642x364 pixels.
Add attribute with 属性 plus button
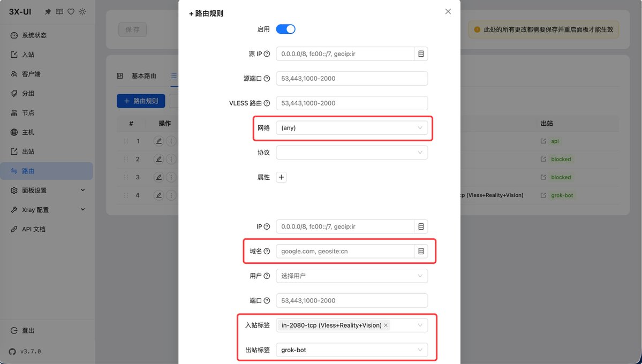pyautogui.click(x=281, y=177)
